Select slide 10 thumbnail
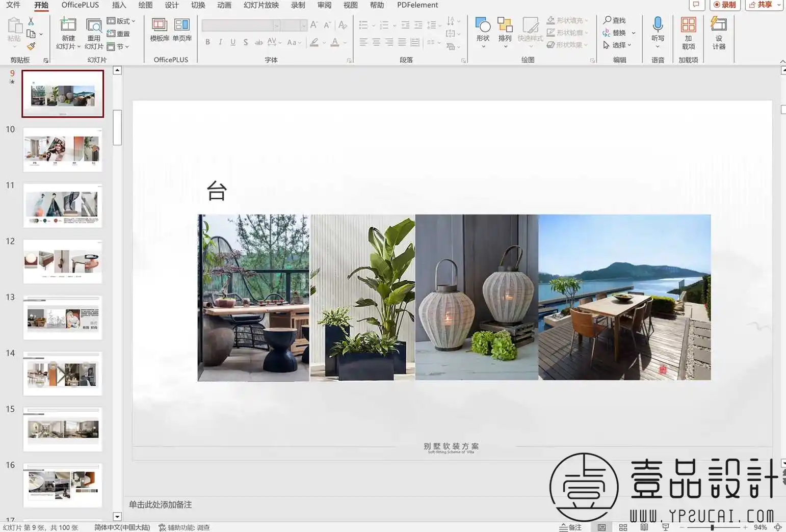Screen dimensions: 786x532 (x=63, y=149)
